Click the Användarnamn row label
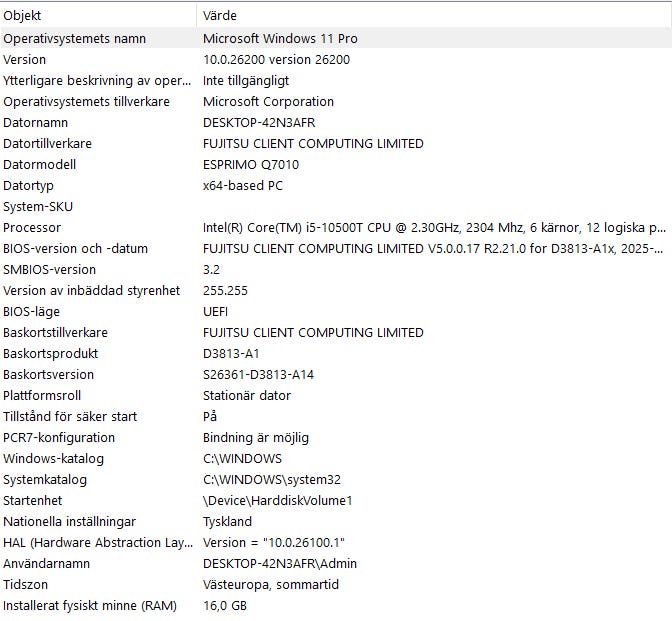 tap(47, 564)
